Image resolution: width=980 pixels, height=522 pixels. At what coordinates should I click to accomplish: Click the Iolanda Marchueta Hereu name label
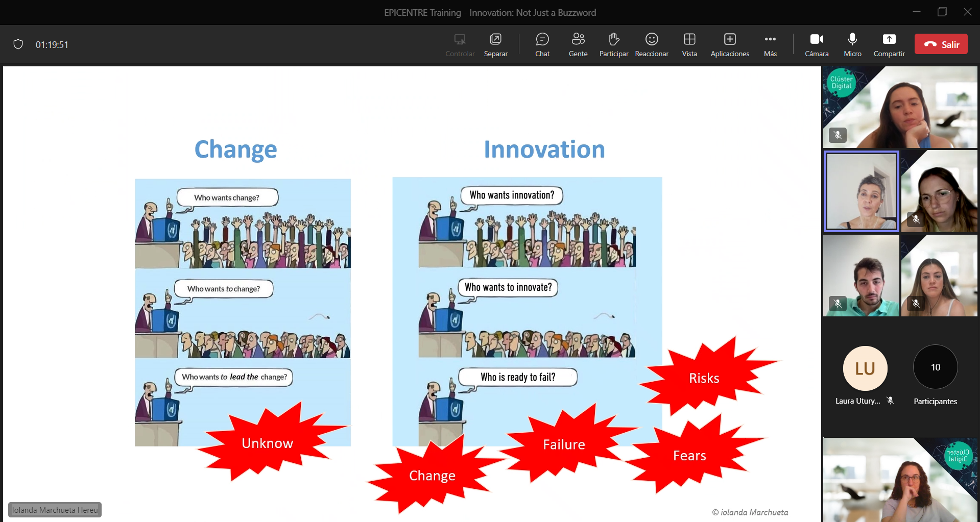point(55,510)
